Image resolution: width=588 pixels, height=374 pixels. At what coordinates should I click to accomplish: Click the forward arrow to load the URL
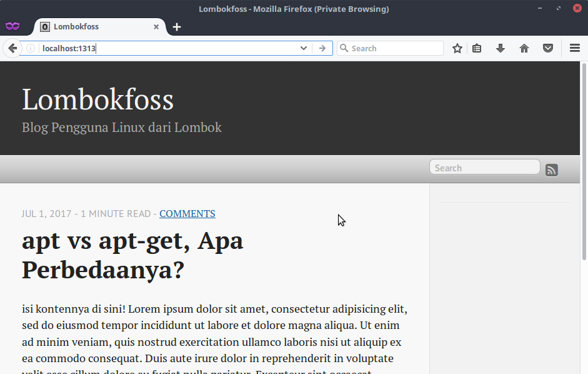(x=322, y=48)
